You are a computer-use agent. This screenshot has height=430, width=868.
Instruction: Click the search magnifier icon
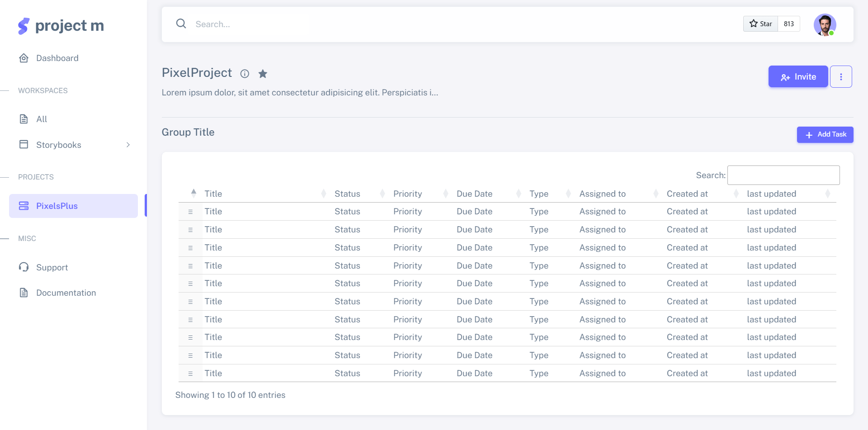181,24
